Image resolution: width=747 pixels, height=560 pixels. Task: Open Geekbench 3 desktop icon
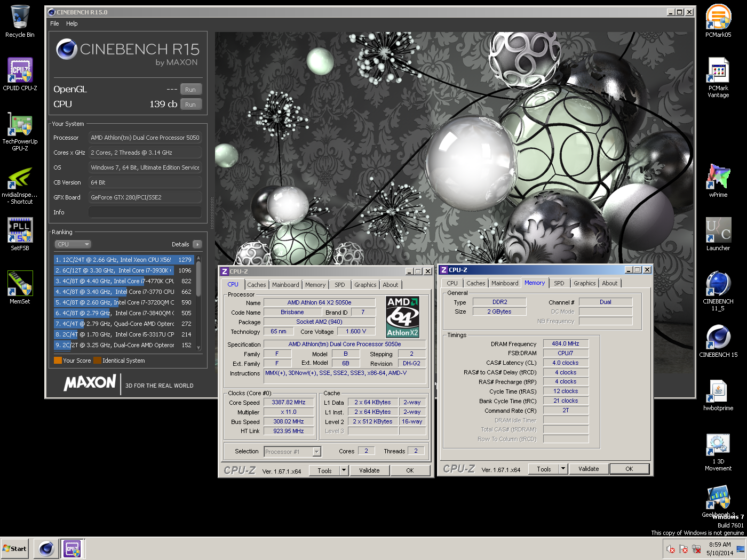(x=718, y=501)
